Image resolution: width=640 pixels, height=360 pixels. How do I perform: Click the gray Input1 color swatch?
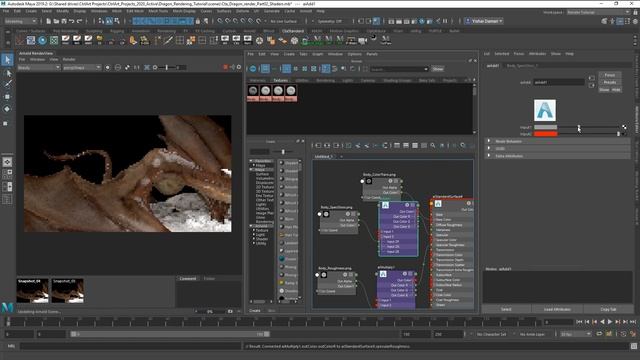coord(546,127)
